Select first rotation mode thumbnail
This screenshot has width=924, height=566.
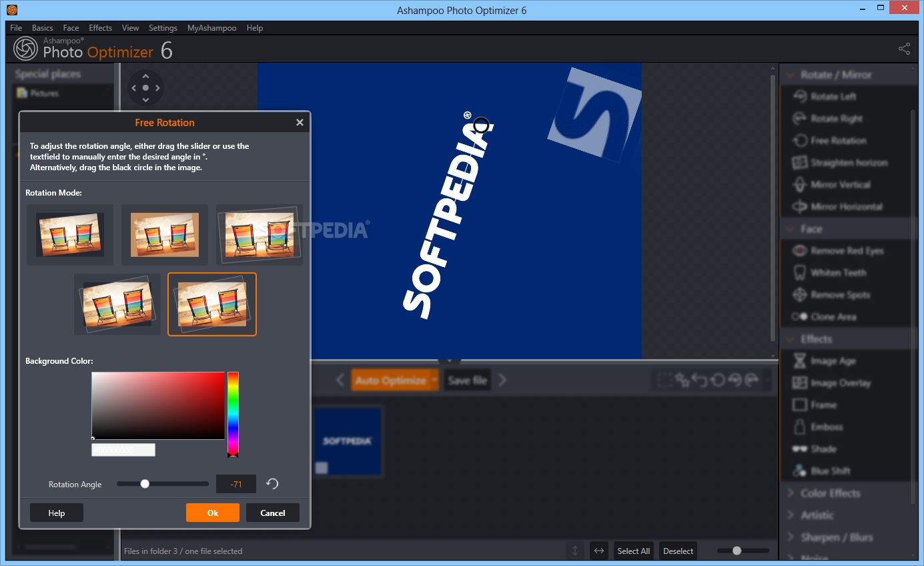[70, 235]
